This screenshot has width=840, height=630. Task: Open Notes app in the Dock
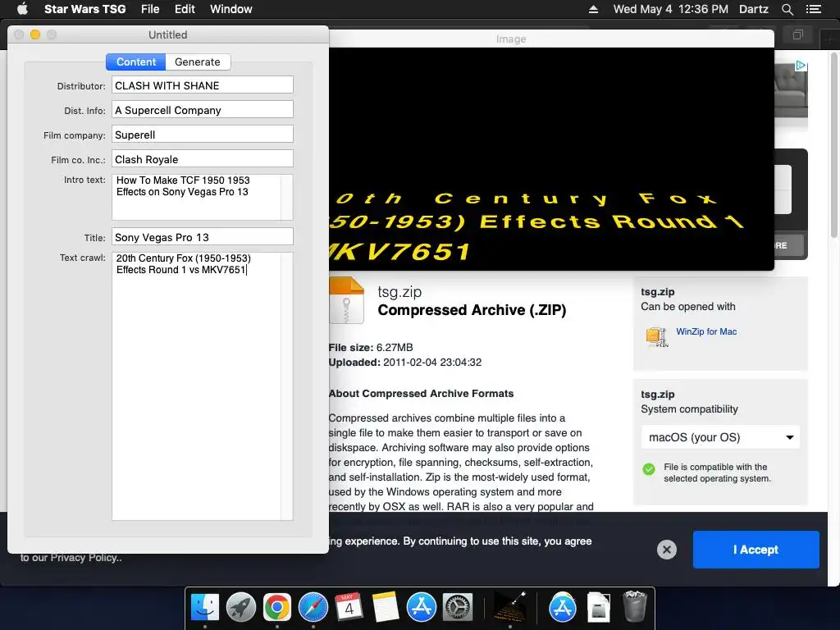pyautogui.click(x=386, y=608)
